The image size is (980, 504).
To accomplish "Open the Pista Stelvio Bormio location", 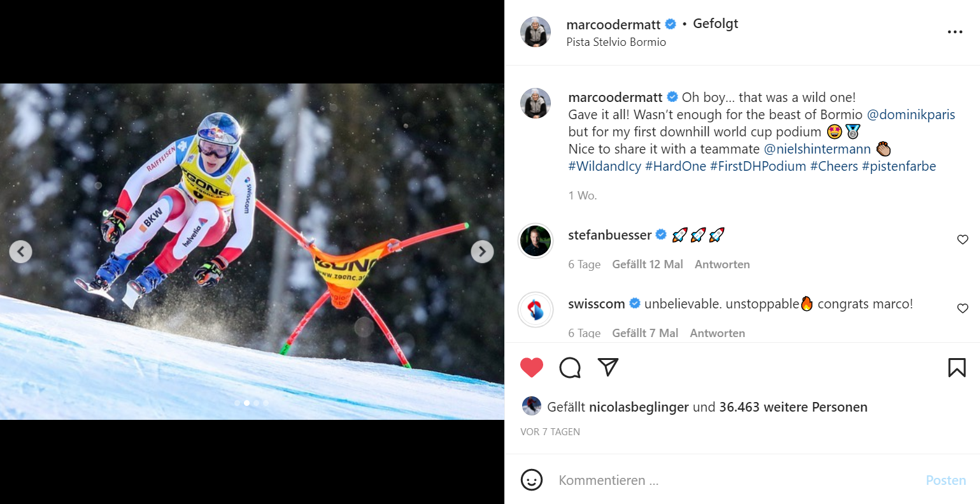I will 616,42.
